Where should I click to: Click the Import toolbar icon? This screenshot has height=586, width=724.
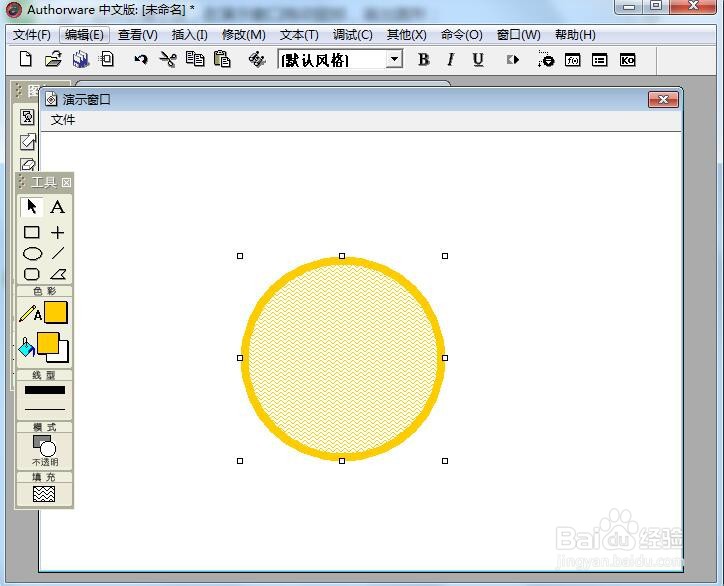(107, 59)
